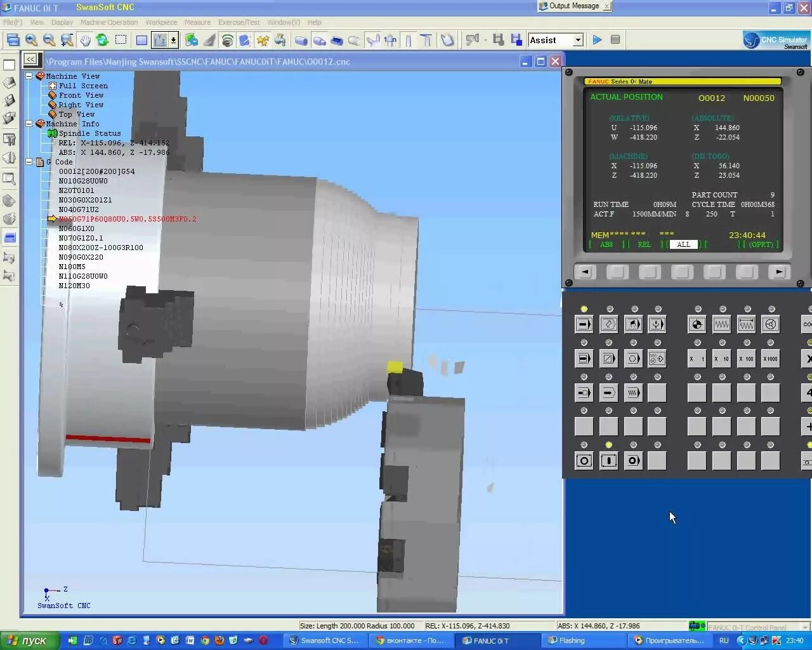
Task: Click the REL softkey on FANUC screen
Action: [x=644, y=244]
